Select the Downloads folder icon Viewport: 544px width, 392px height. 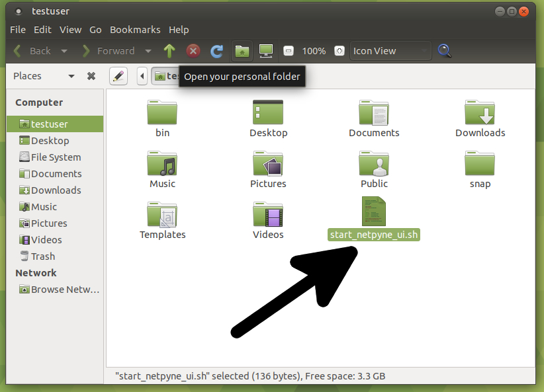[480, 112]
